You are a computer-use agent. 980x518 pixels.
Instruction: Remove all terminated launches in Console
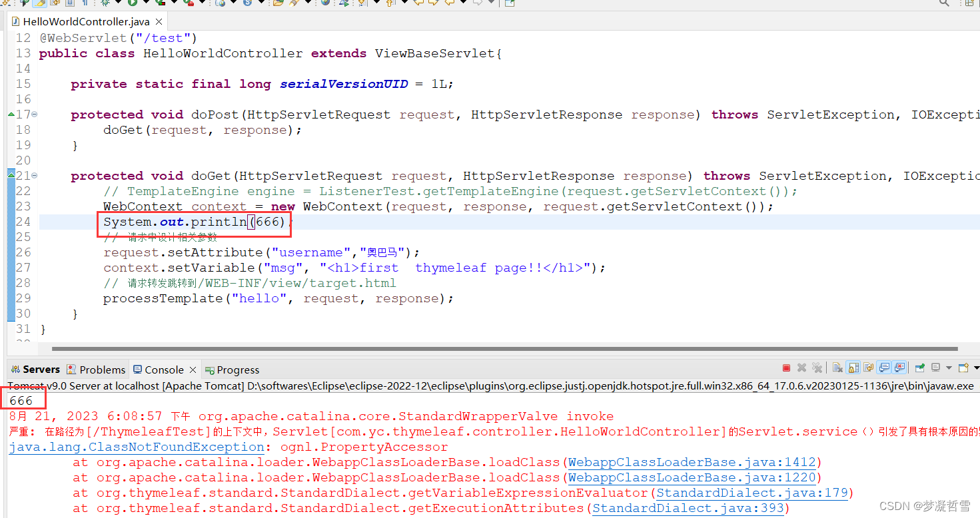pyautogui.click(x=817, y=368)
